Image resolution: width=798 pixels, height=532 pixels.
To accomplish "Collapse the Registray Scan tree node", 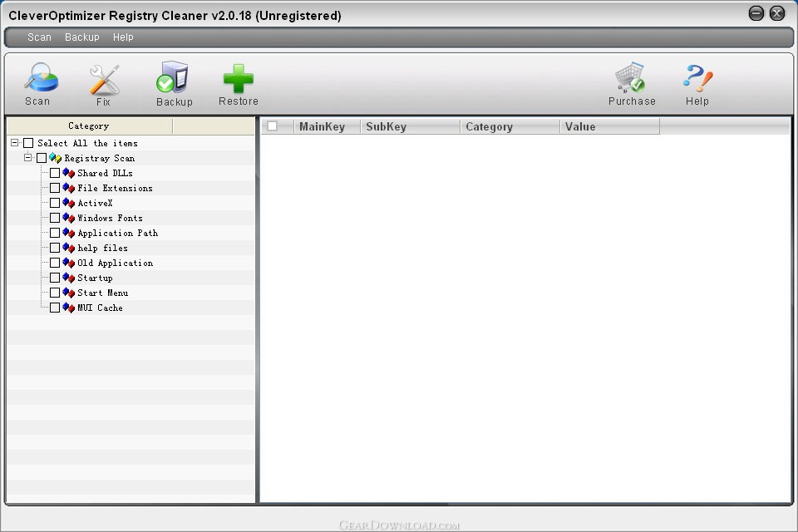I will [x=28, y=158].
